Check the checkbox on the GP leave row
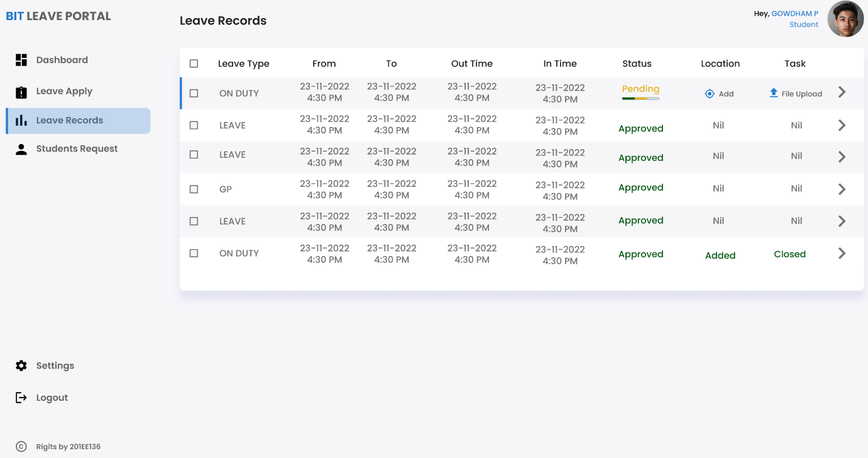The height and width of the screenshot is (458, 868). [194, 189]
